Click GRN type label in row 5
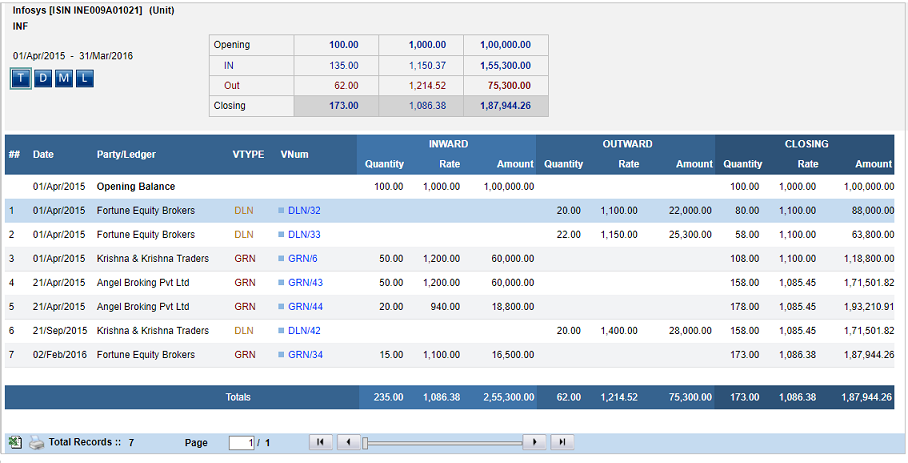 (x=245, y=307)
